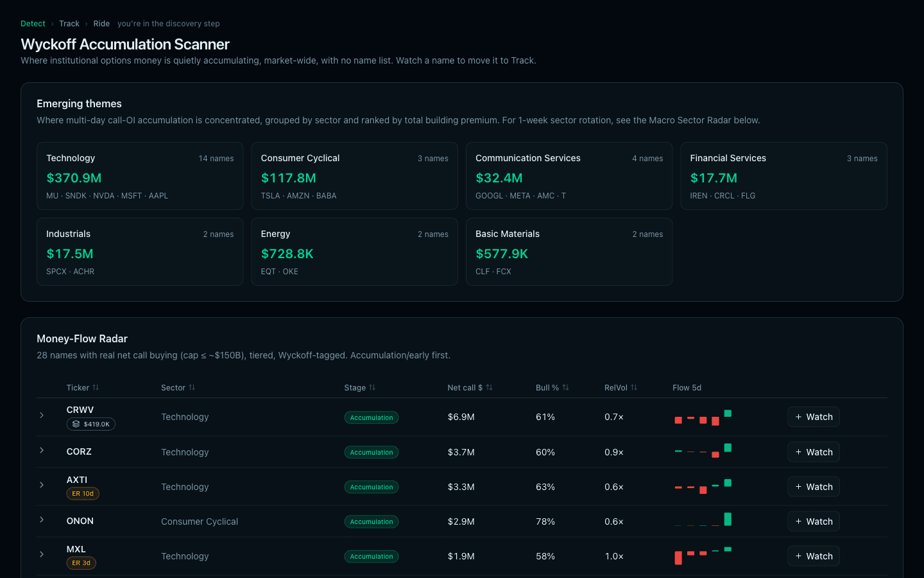
Task: Click the $6.9M net call value
Action: [x=461, y=417]
